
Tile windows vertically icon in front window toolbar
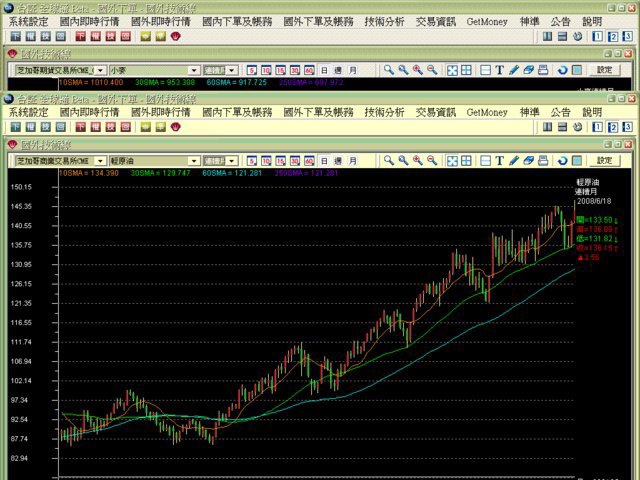pyautogui.click(x=547, y=127)
